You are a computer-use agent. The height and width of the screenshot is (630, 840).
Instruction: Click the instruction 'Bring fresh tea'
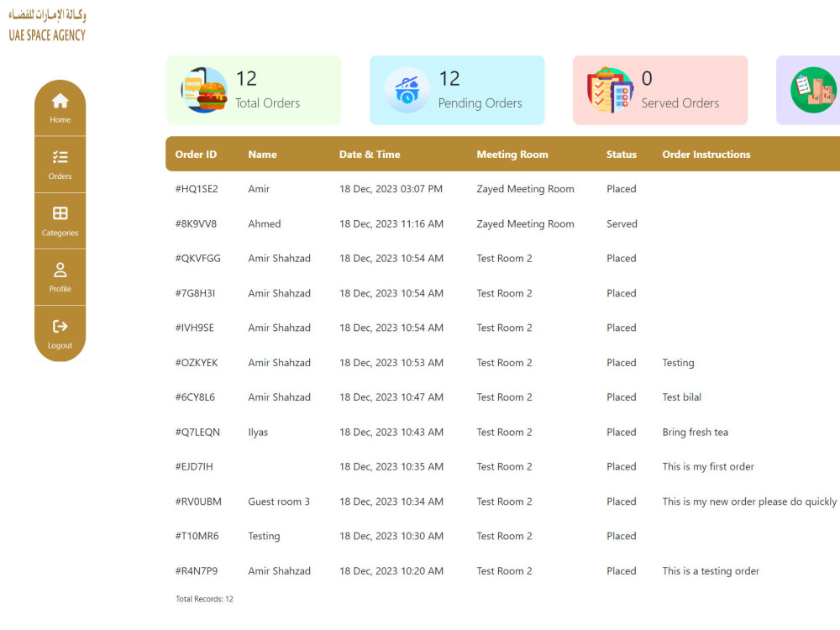point(695,433)
